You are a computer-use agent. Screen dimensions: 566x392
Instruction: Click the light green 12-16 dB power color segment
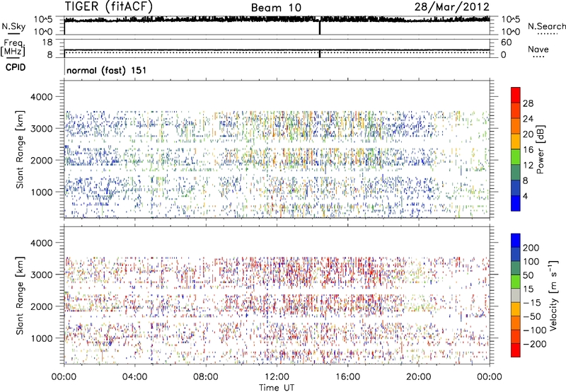pyautogui.click(x=516, y=156)
